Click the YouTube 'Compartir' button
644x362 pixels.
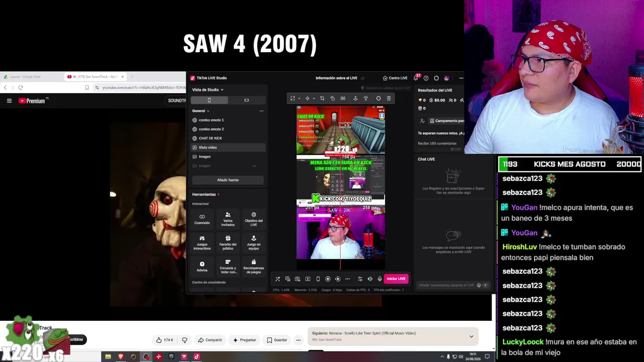(x=210, y=340)
